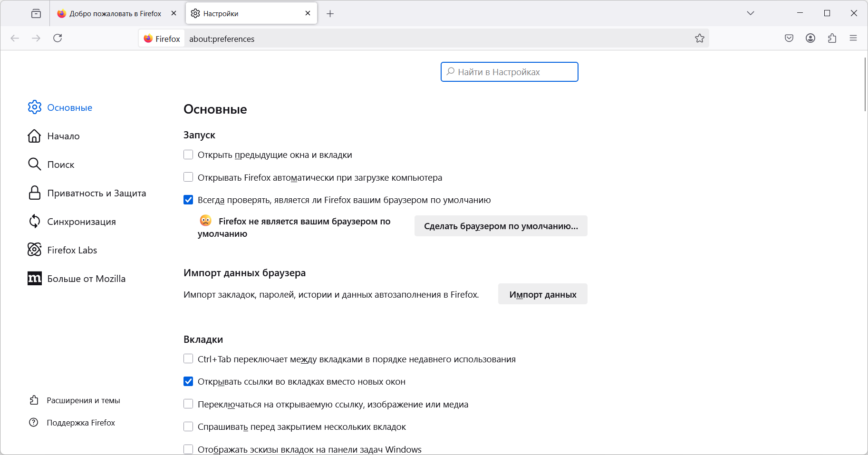Expand the list all tabs chevron
The image size is (868, 455).
(751, 13)
